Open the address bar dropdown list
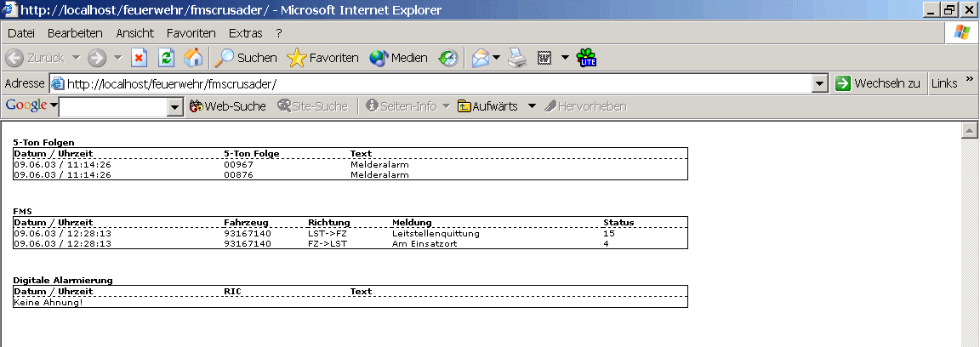980x347 pixels. [819, 83]
